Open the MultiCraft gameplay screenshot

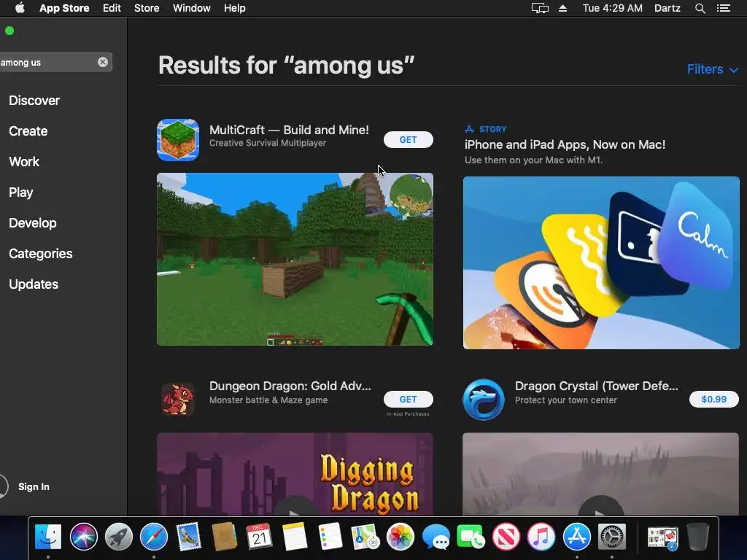[x=295, y=259]
